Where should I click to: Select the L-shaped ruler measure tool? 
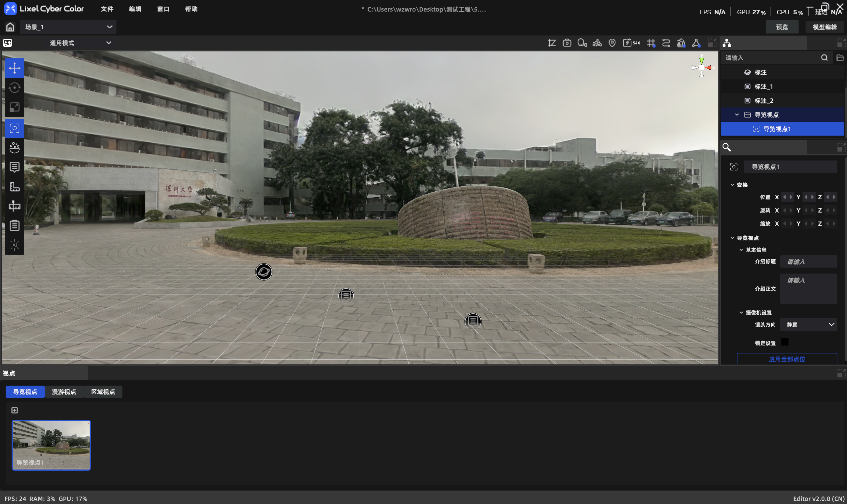tap(14, 186)
